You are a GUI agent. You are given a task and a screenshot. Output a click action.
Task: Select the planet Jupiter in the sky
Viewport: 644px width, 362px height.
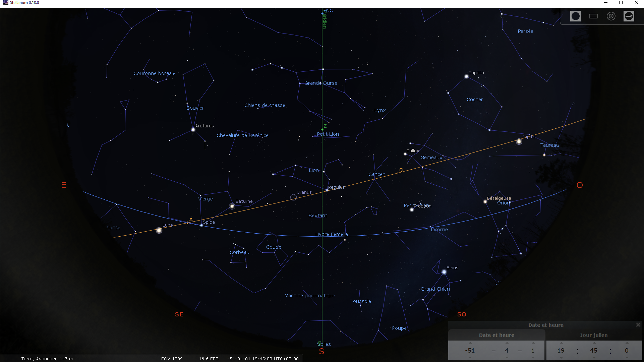[519, 142]
